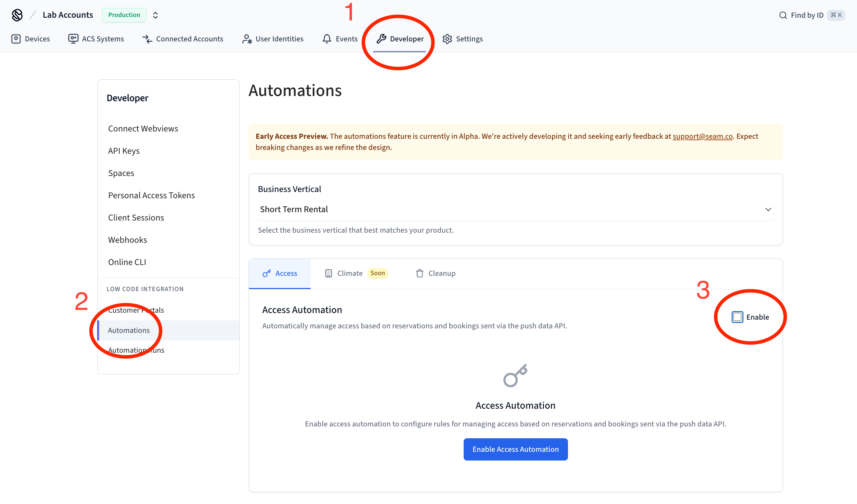The height and width of the screenshot is (504, 857).
Task: Open Devices via its lock icon
Action: 16,39
